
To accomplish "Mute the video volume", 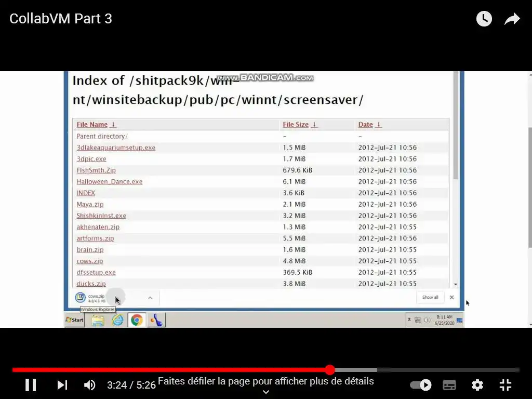I will click(x=89, y=385).
